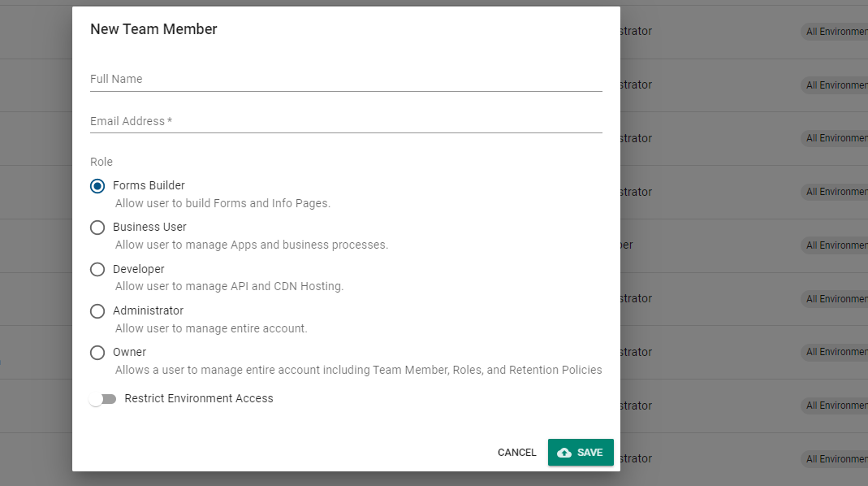Image resolution: width=868 pixels, height=486 pixels.
Task: Save the new team member
Action: click(x=581, y=452)
